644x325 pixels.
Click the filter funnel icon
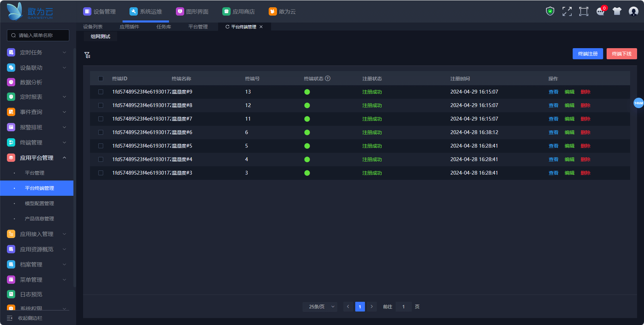coord(87,55)
